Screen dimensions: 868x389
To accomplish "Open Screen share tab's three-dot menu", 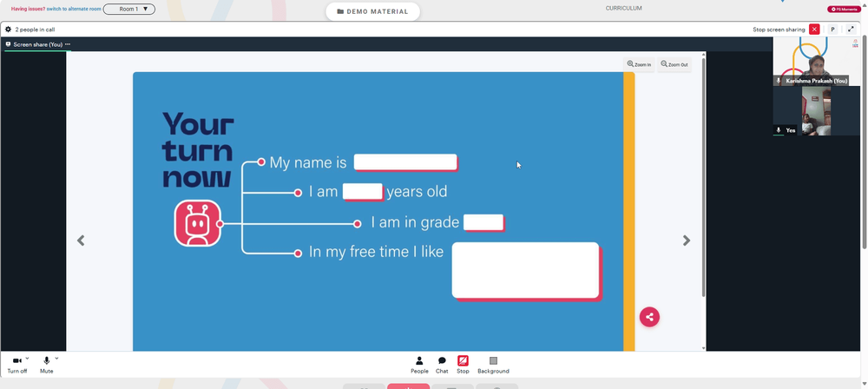I will (x=68, y=44).
